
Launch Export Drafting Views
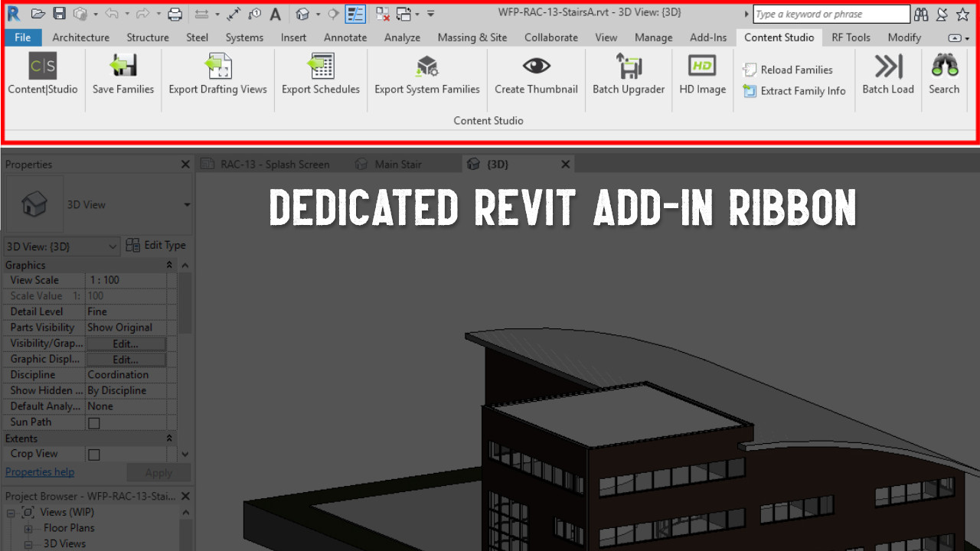[x=218, y=74]
